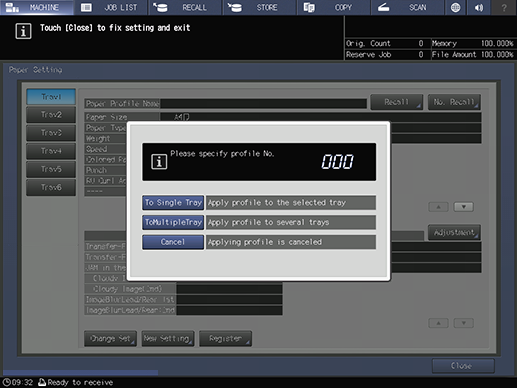Open the RECALL tab
The width and height of the screenshot is (517, 388).
coord(185,7)
